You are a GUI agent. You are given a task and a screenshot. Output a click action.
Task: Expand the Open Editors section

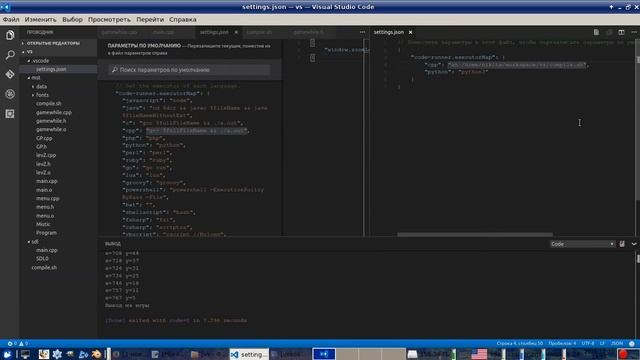point(53,43)
